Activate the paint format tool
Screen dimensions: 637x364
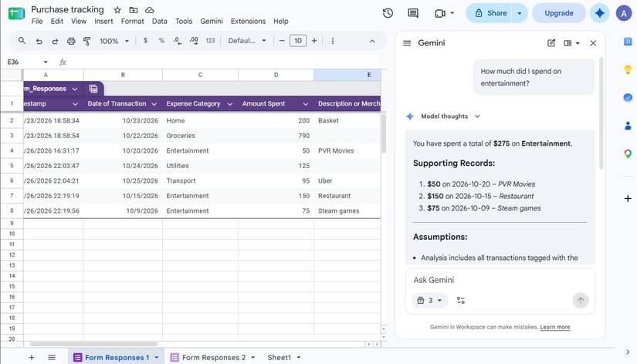87,41
